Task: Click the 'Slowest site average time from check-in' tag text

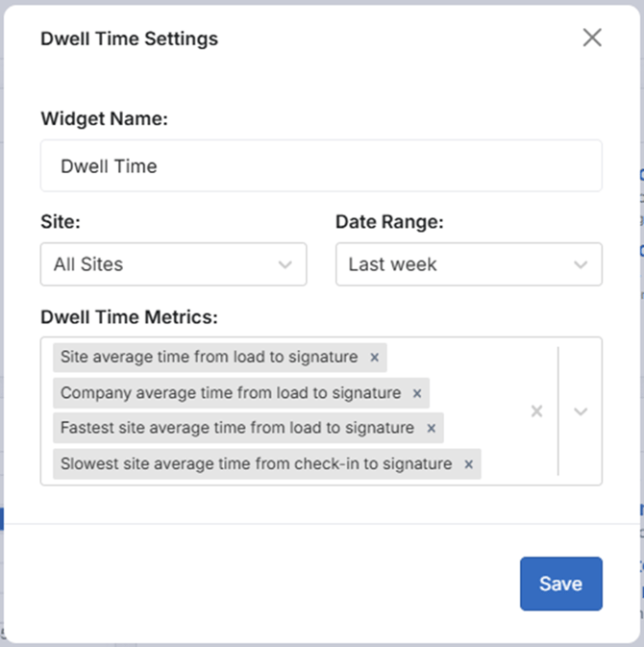Action: coord(256,463)
